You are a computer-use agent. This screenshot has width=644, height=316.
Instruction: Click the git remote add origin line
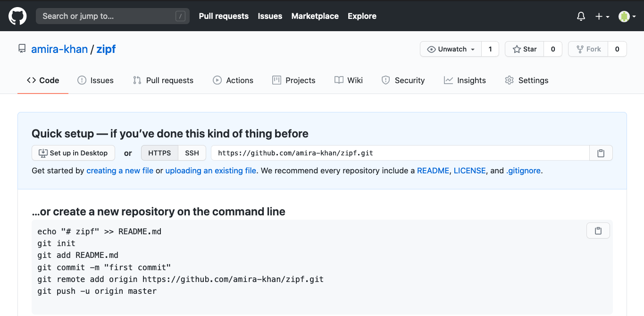[180, 279]
